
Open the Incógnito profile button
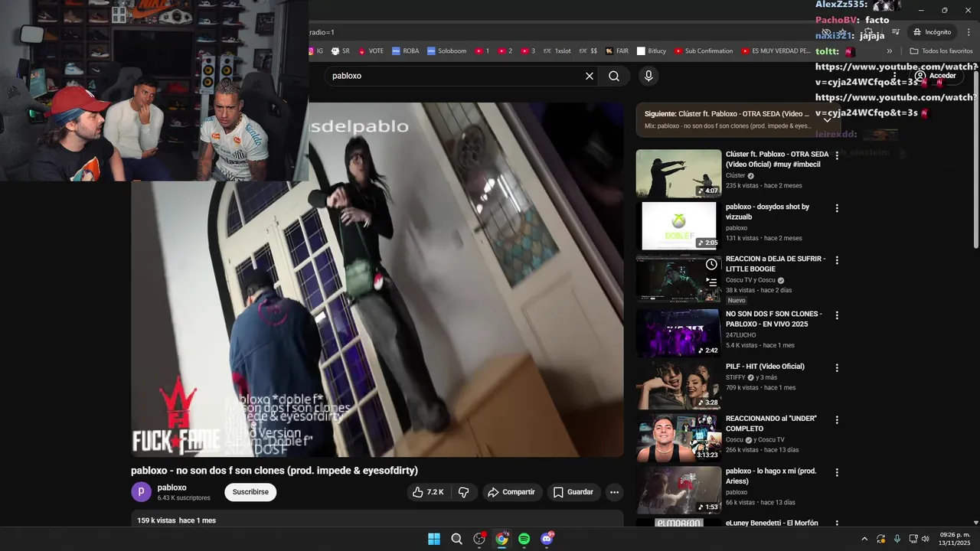pyautogui.click(x=932, y=32)
